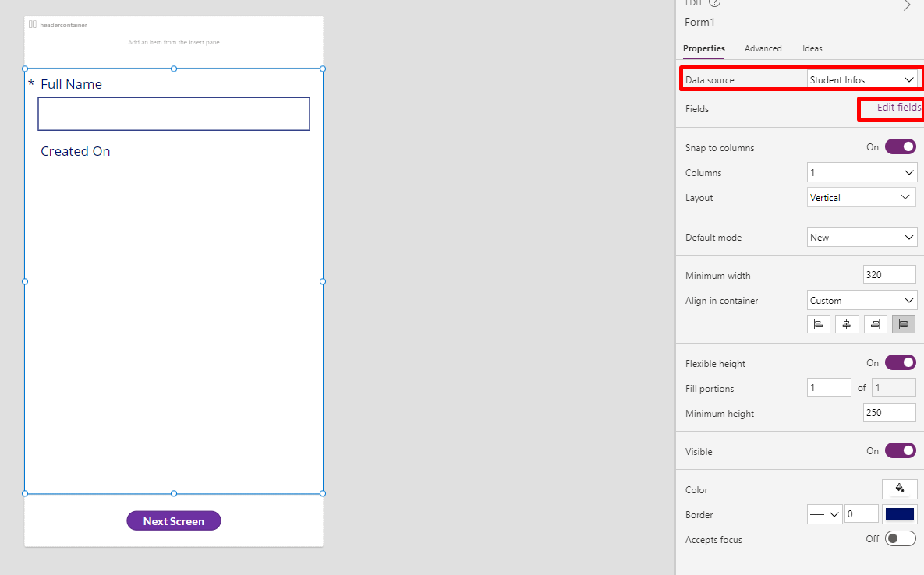Click the Full Name text input
This screenshot has height=575, width=924.
174,114
